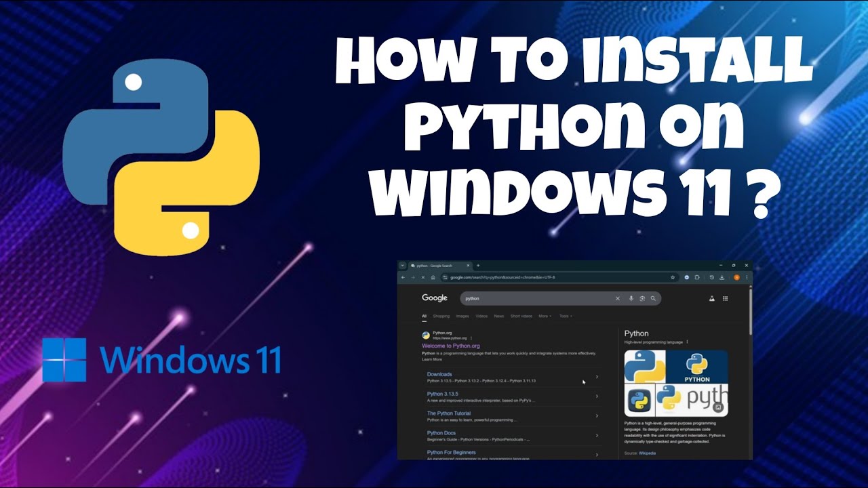
Task: Open the Extensions puzzle menu
Action: [697, 277]
